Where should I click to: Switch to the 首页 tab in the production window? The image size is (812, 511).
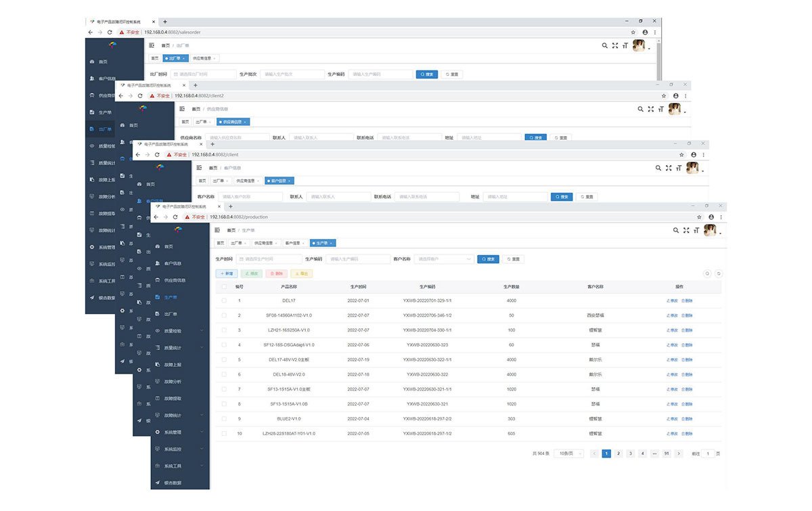coord(220,243)
